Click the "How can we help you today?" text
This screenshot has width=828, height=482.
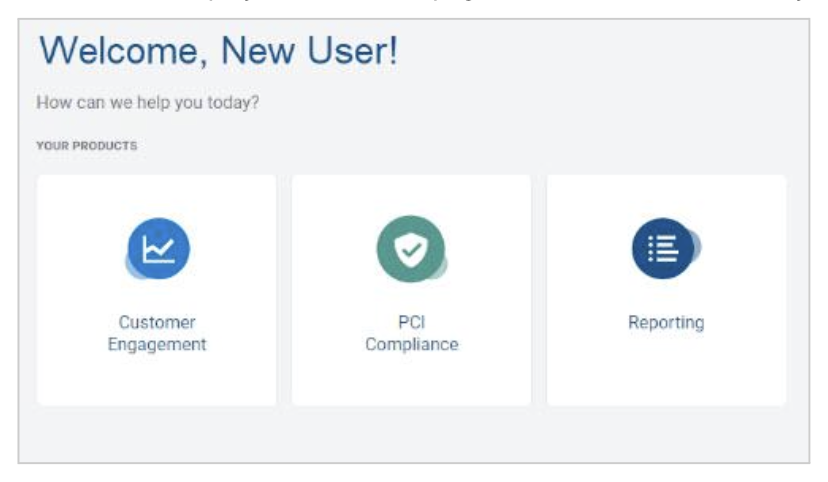(x=147, y=103)
